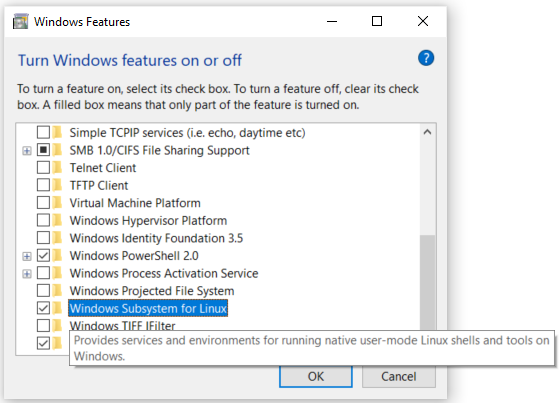The image size is (559, 403).
Task: Tick the Virtual Machine Platform checkbox
Action: 43,203
